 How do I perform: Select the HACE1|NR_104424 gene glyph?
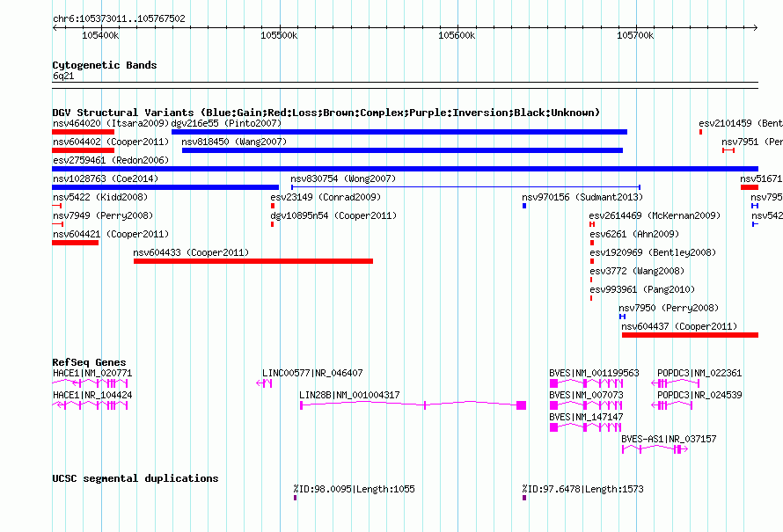pyautogui.click(x=90, y=405)
